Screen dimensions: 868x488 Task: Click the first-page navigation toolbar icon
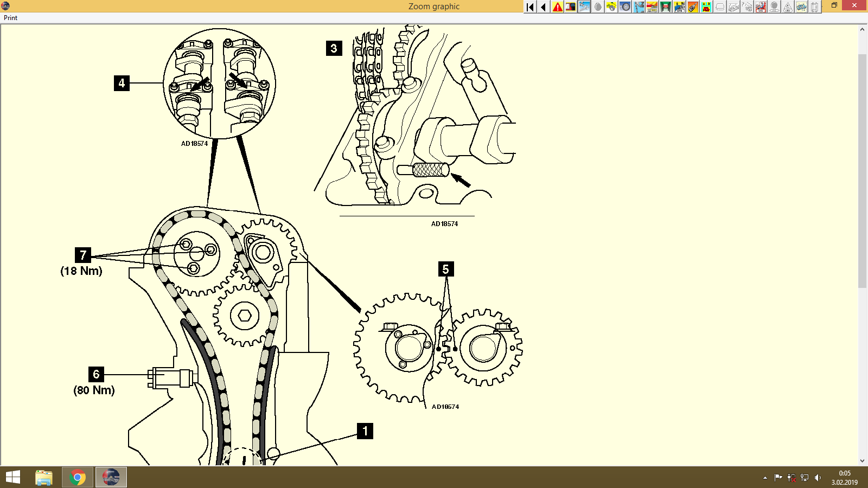[x=529, y=7]
